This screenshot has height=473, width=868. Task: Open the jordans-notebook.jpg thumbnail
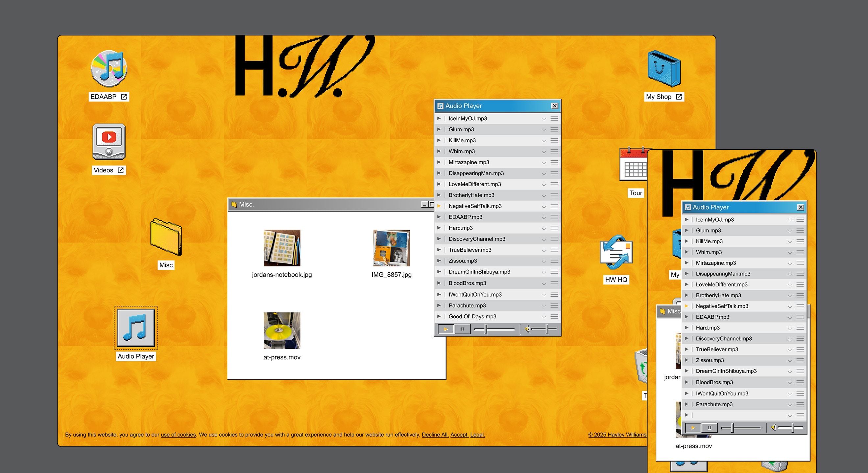(x=282, y=248)
